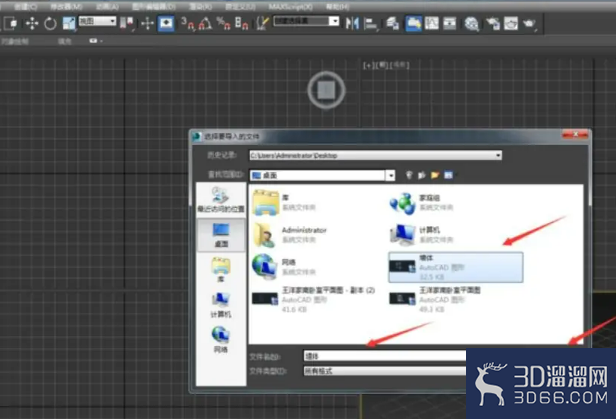Open the 动画(A) menu
This screenshot has height=419, width=616.
click(107, 7)
